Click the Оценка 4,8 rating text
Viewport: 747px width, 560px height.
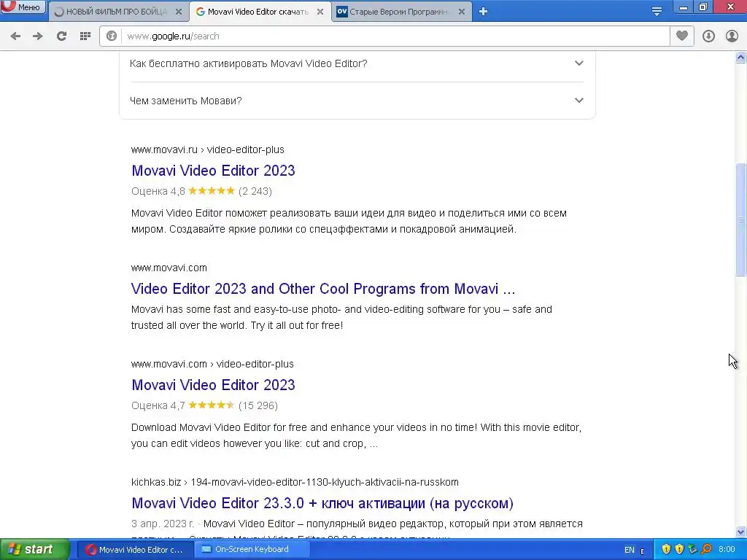pos(158,191)
